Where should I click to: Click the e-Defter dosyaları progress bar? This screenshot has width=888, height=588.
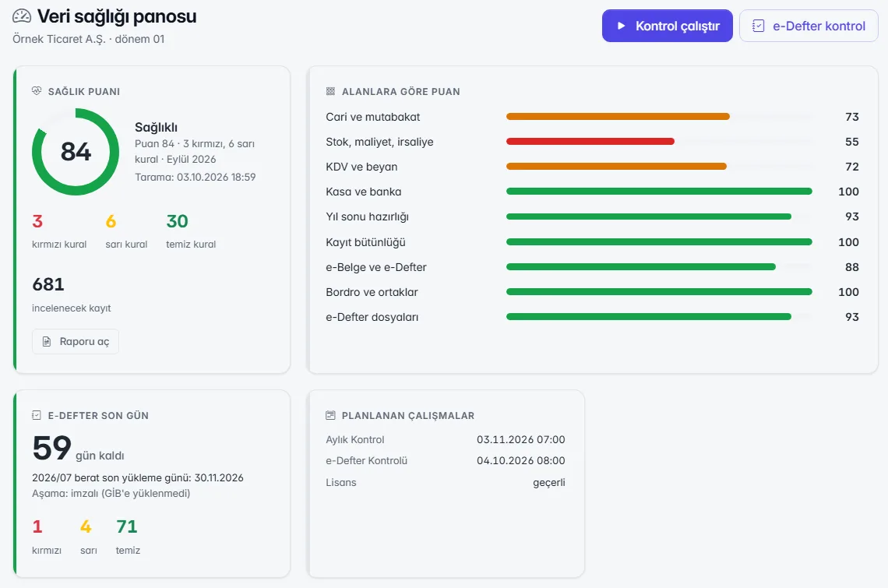659,317
